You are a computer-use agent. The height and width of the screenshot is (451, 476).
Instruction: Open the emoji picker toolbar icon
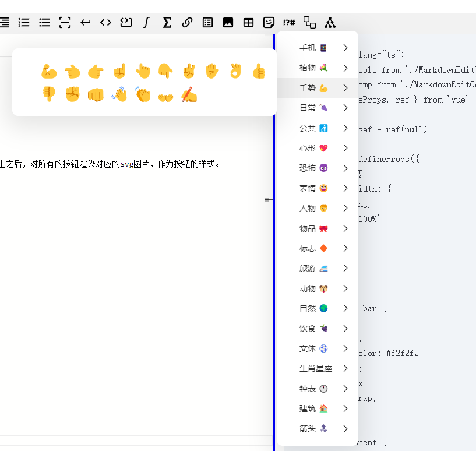269,23
